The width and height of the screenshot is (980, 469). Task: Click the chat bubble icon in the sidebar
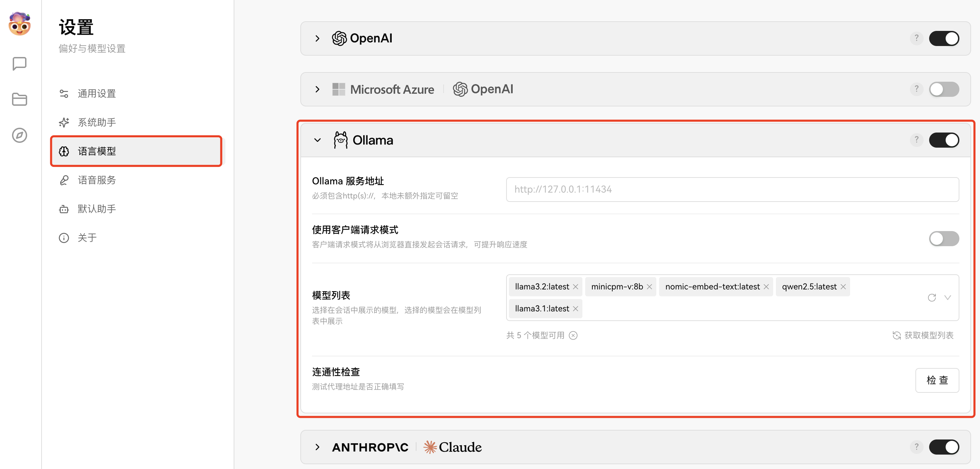coord(19,64)
